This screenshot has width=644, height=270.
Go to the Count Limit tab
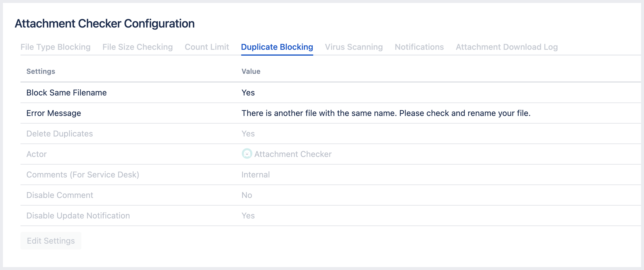point(207,47)
